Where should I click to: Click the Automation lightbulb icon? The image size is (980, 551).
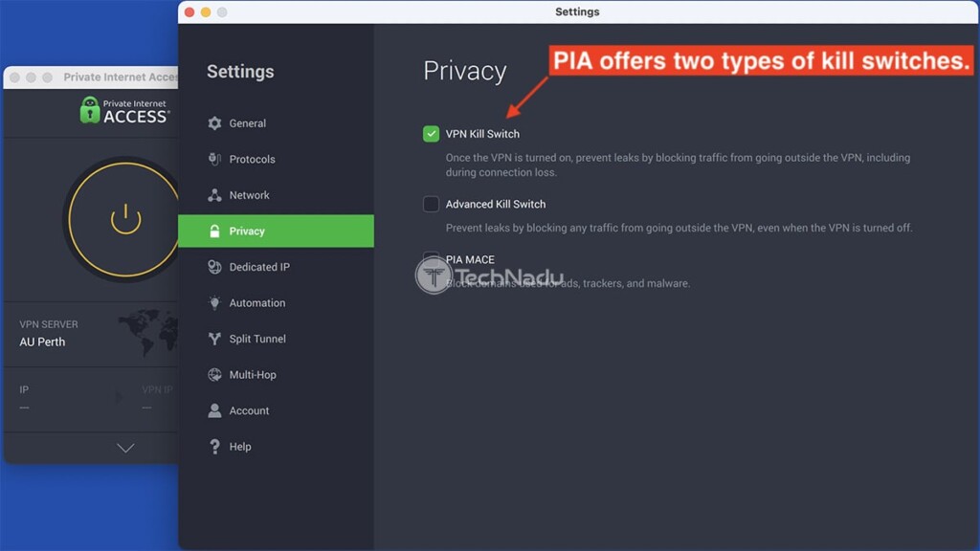click(214, 303)
